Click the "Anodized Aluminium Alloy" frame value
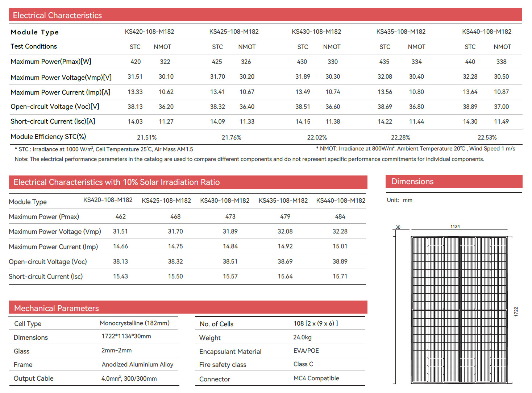This screenshot has width=532, height=393. pyautogui.click(x=137, y=364)
